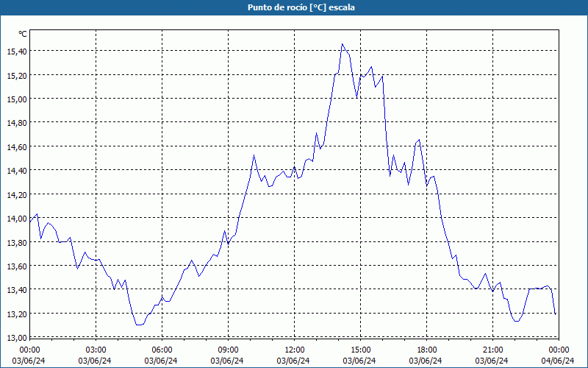Screen dimensions: 588x368
Task: Click the 13,40 y-axis label
Action: coord(17,290)
